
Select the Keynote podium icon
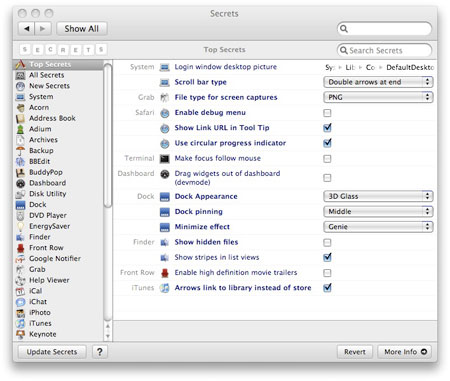[21, 334]
